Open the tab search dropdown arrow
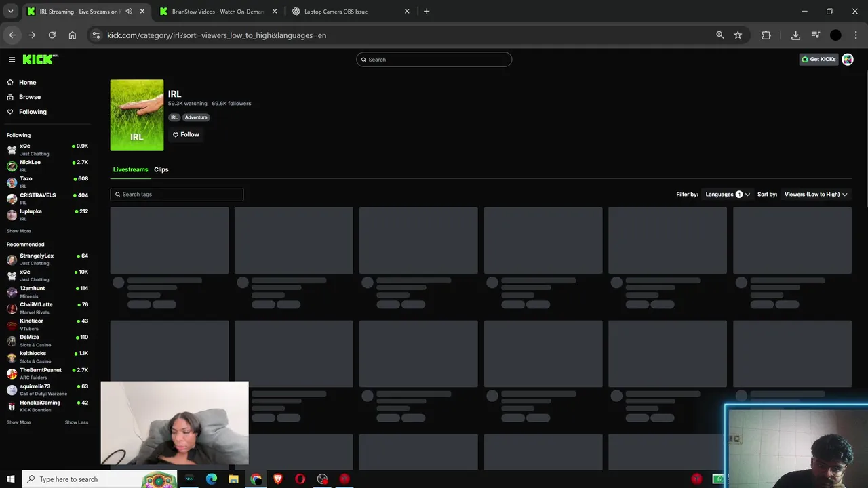Screen dimensions: 868x488 pos(10,12)
